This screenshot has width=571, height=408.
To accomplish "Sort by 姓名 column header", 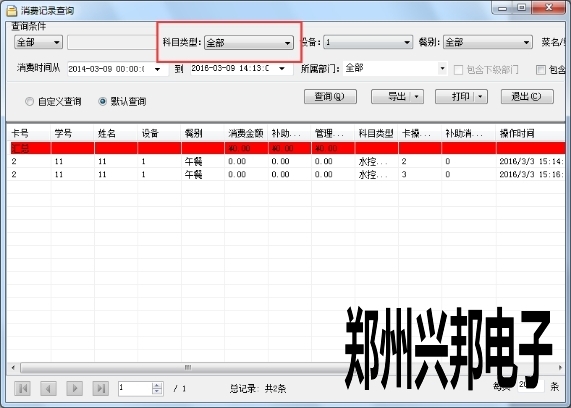I will [x=116, y=133].
